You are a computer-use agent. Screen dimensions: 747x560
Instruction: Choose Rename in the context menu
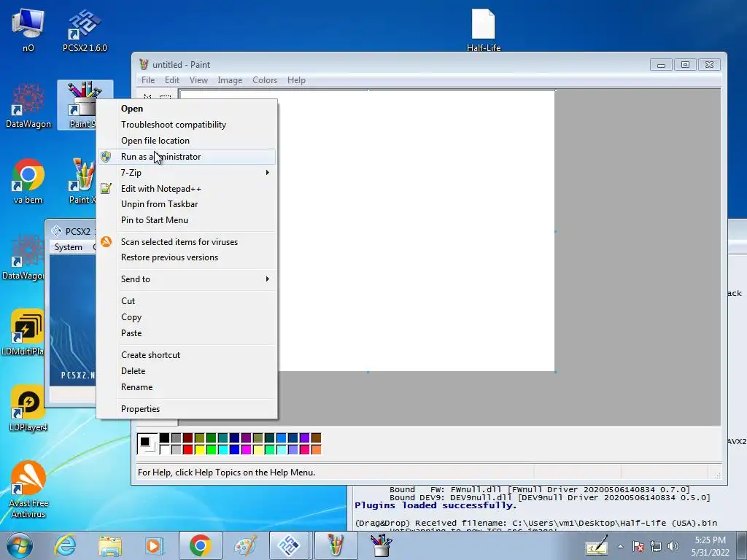click(187, 387)
